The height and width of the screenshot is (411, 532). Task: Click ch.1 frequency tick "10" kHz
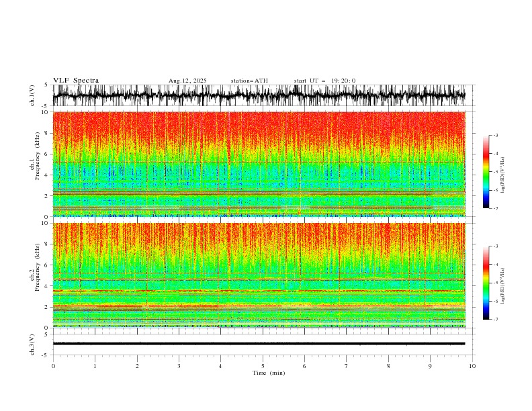point(46,112)
